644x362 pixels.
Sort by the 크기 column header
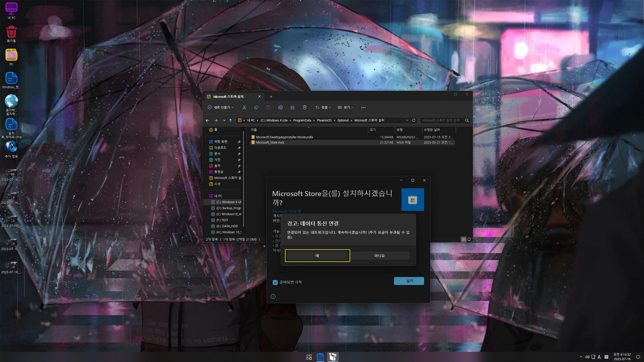click(381, 130)
